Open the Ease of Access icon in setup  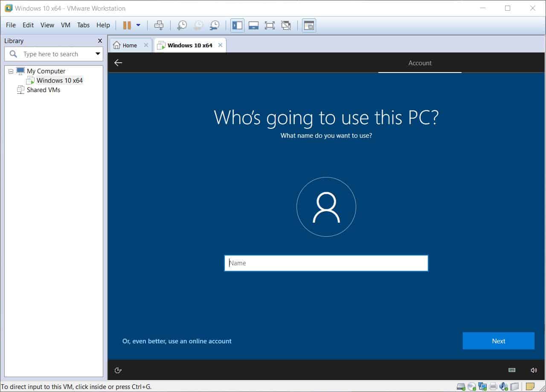119,370
